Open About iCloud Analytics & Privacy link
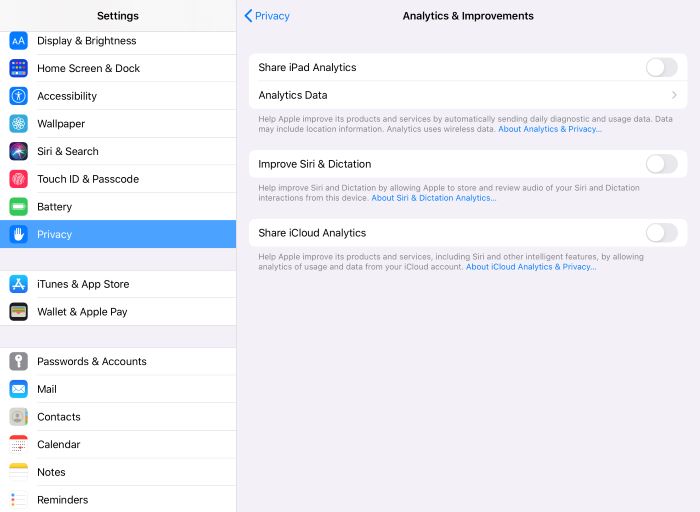700x512 pixels. coord(531,266)
